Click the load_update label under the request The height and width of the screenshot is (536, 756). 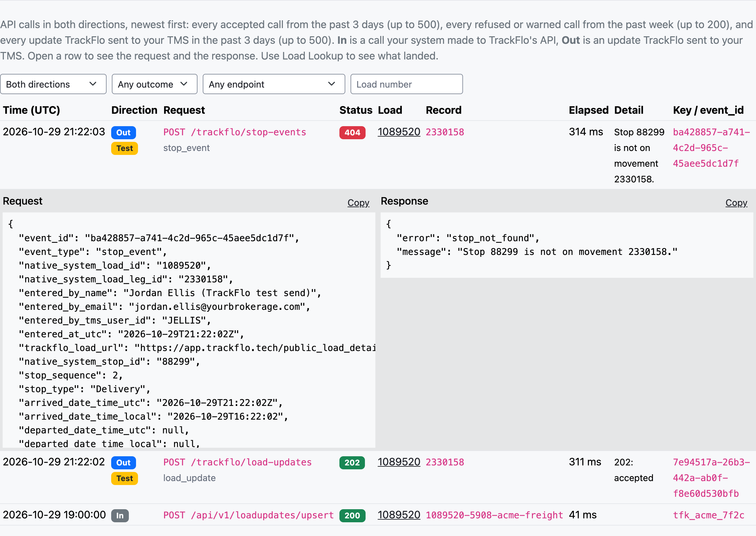coord(189,478)
